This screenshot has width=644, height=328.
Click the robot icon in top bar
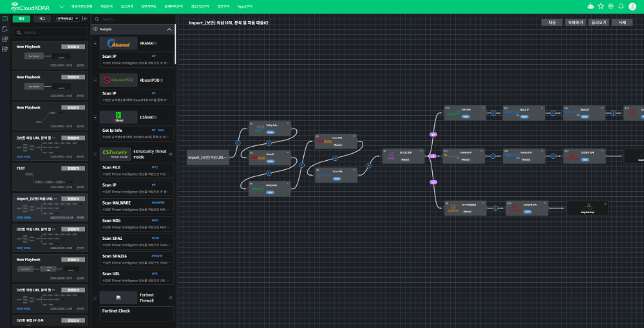click(x=591, y=6)
